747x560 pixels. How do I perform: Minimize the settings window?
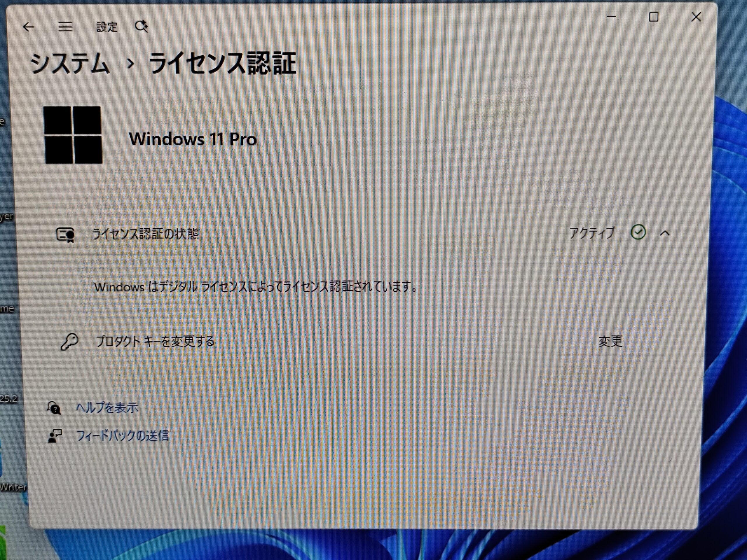point(611,17)
